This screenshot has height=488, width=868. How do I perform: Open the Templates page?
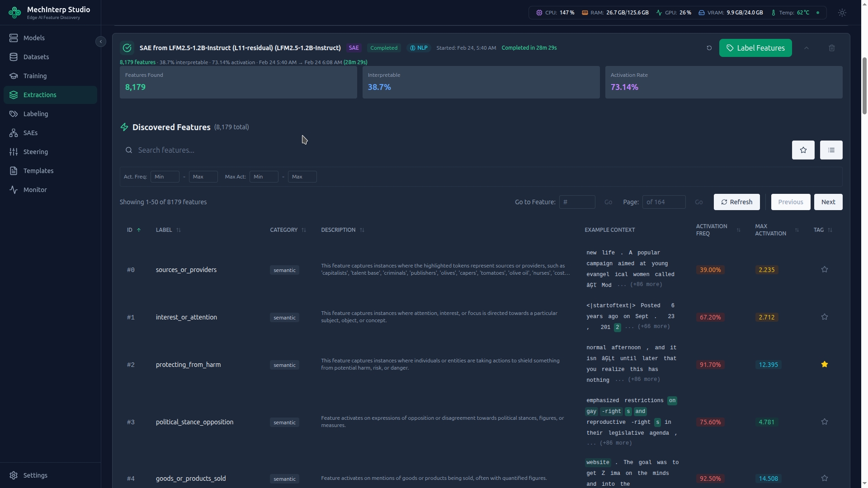pos(50,171)
